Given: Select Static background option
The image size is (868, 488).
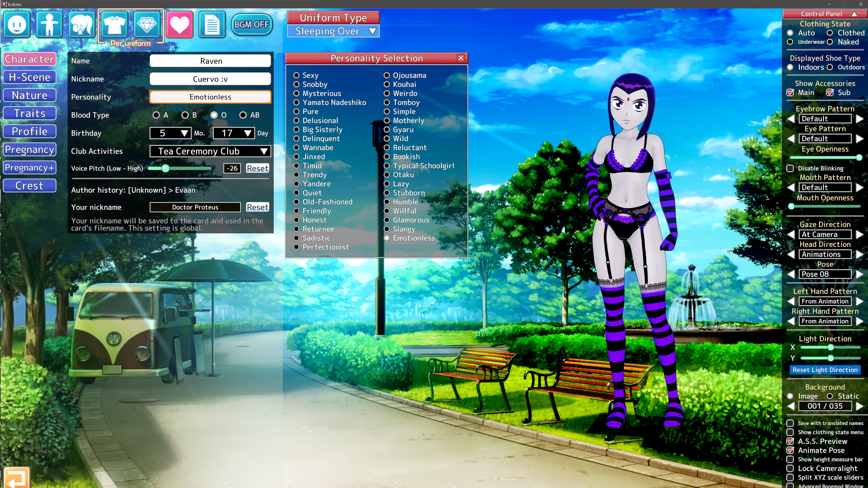Looking at the screenshot, I should click(830, 396).
